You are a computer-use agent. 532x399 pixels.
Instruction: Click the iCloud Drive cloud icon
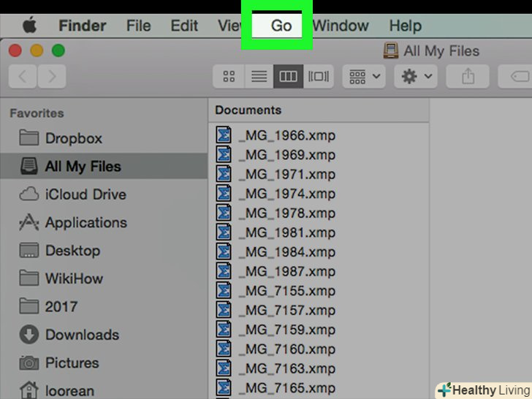point(28,194)
